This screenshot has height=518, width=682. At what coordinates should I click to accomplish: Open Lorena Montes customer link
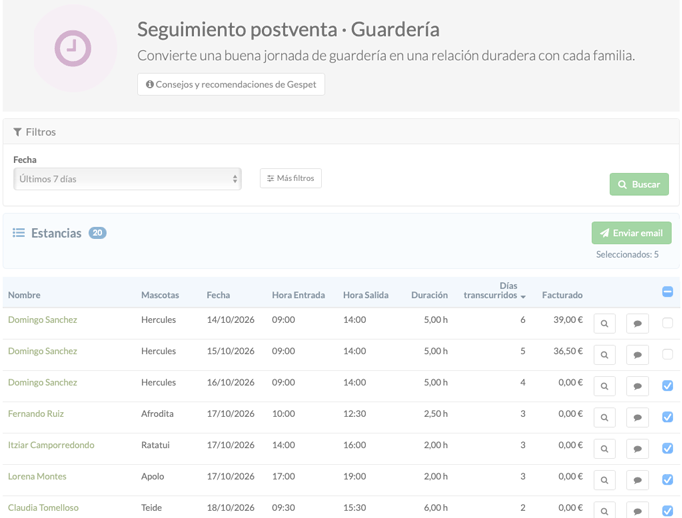[x=37, y=476]
